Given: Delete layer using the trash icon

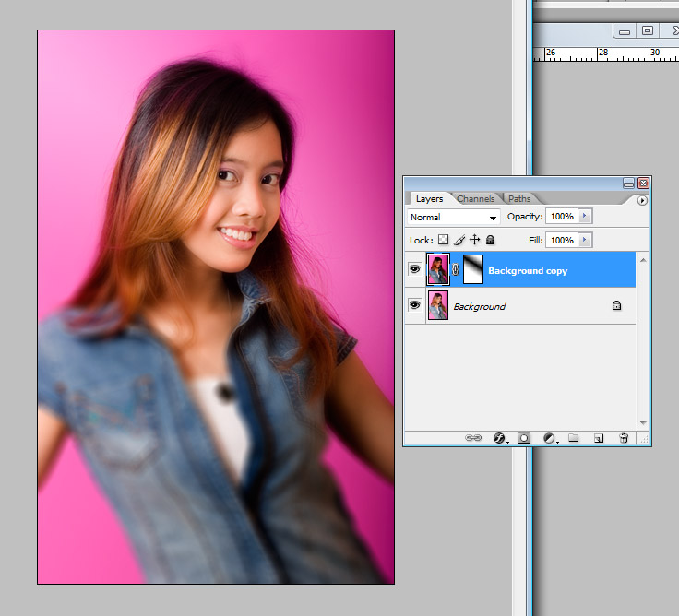Looking at the screenshot, I should 623,439.
